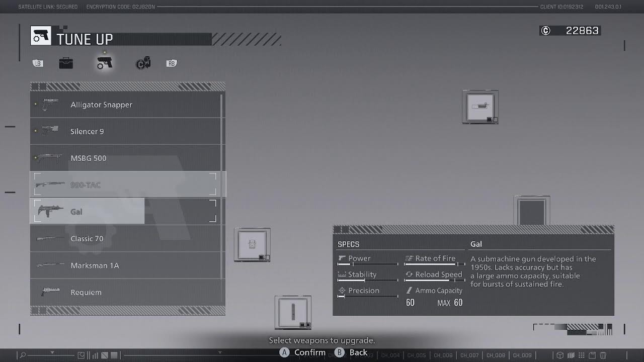Click the Stability level bar
Image resolution: width=644 pixels, height=362 pixels.
click(x=368, y=280)
